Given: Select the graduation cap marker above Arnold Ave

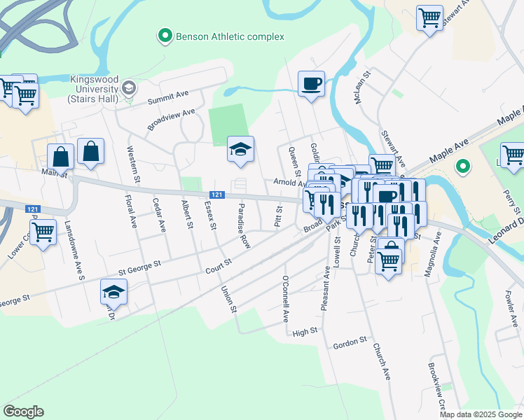Looking at the screenshot, I should [240, 149].
